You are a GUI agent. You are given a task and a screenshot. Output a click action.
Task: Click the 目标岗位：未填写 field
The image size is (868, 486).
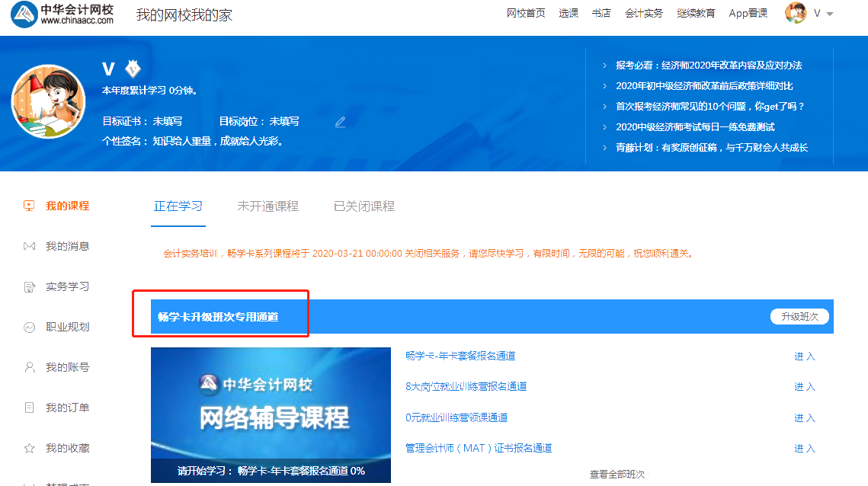(x=259, y=121)
